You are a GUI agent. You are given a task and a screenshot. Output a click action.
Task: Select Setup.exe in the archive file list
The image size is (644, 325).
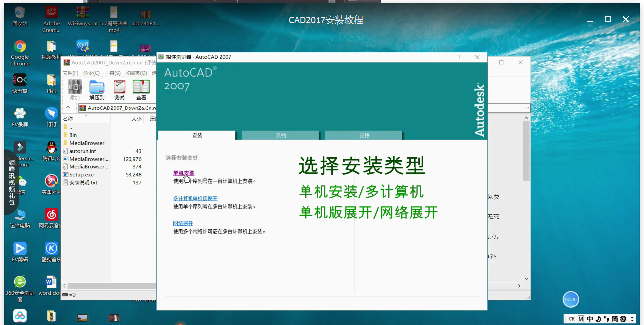coord(82,174)
